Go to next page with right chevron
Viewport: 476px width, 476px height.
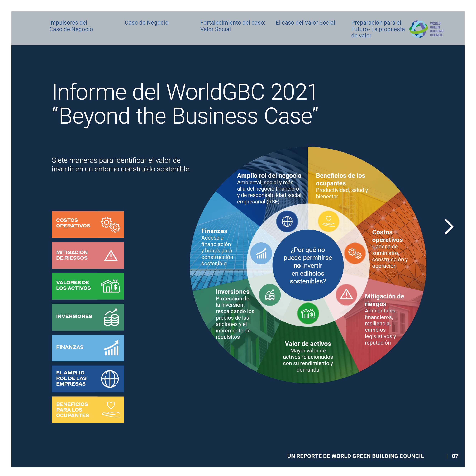pos(449,227)
